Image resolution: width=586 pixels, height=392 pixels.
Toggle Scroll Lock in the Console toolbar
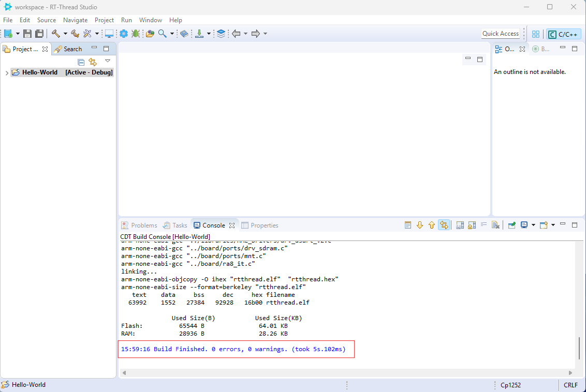pos(444,225)
